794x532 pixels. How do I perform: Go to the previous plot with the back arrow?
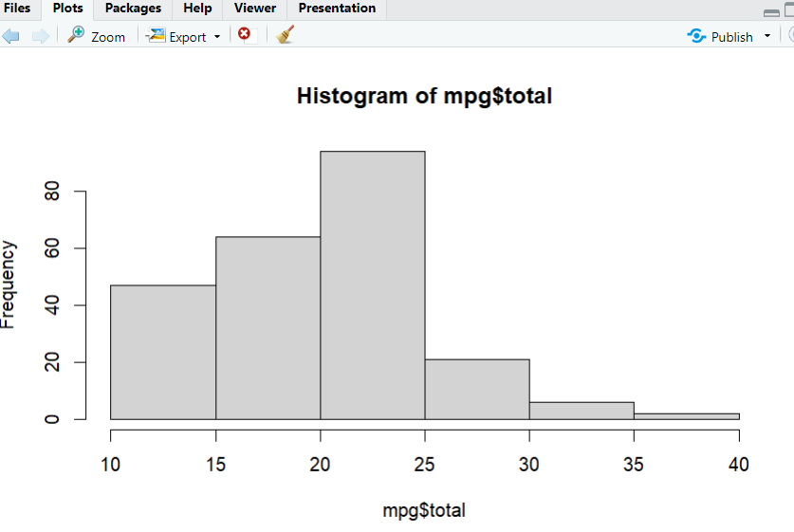point(11,36)
